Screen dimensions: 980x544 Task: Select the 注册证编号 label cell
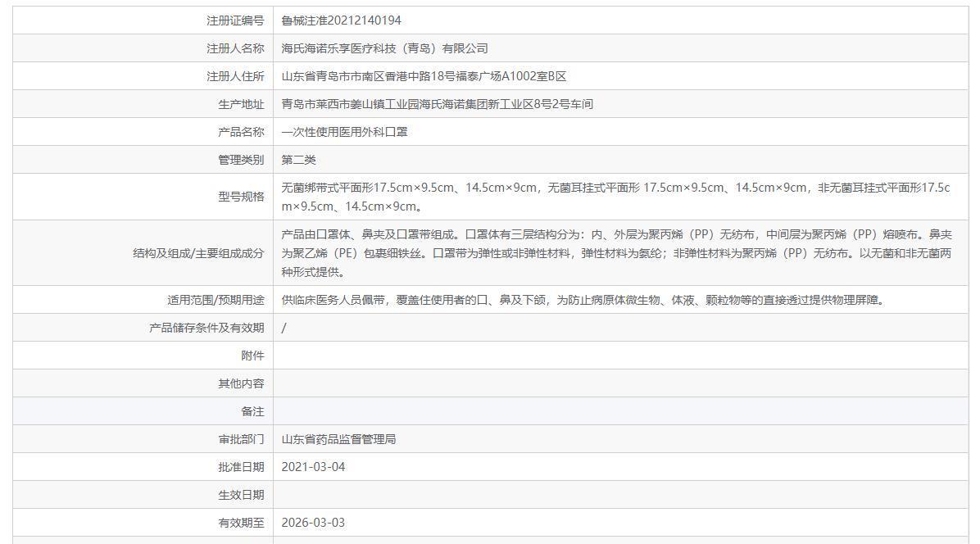(235, 20)
